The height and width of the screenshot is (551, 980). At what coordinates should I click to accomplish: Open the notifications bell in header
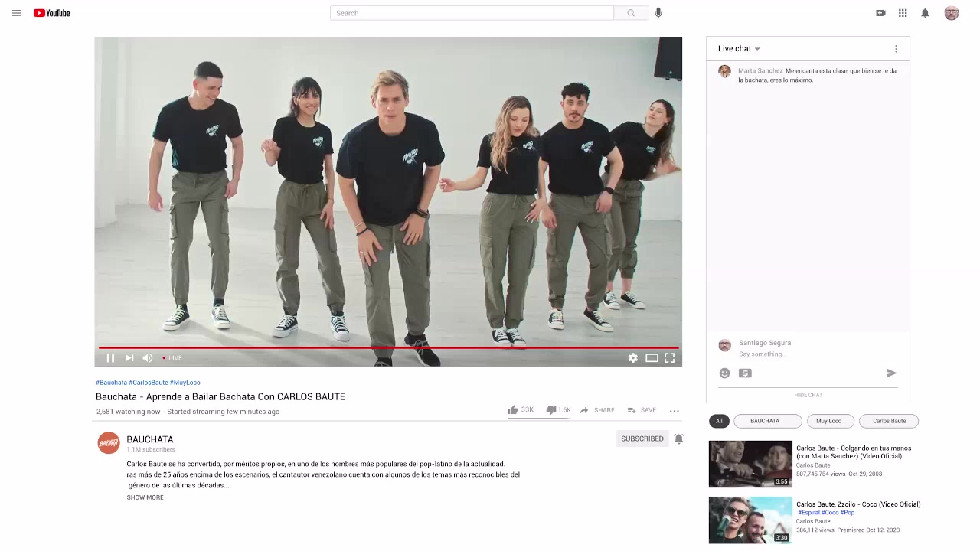point(925,13)
